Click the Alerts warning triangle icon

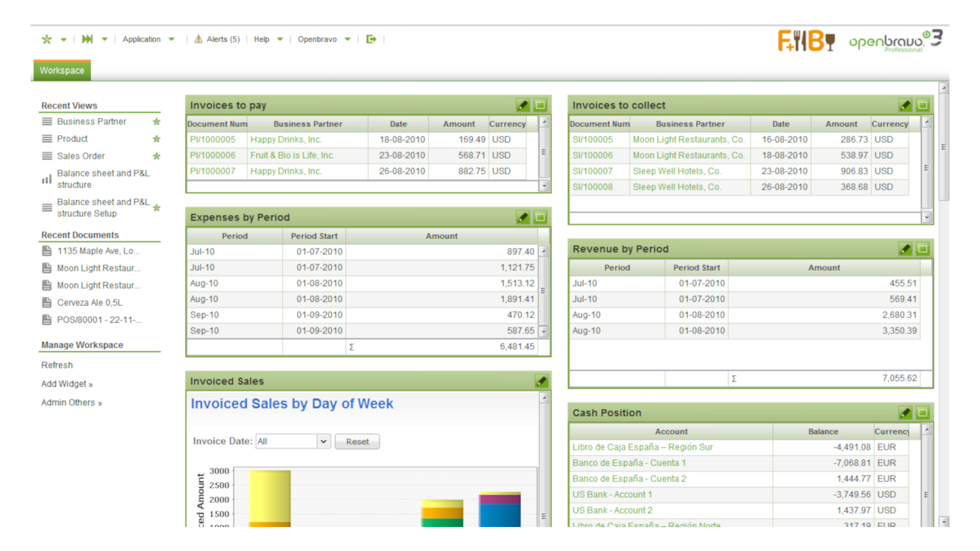pos(198,39)
